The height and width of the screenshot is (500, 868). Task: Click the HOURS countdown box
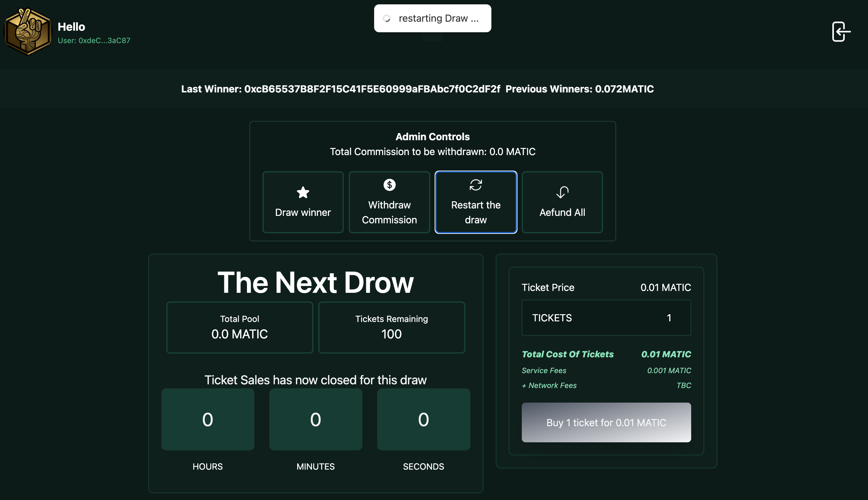(x=208, y=419)
